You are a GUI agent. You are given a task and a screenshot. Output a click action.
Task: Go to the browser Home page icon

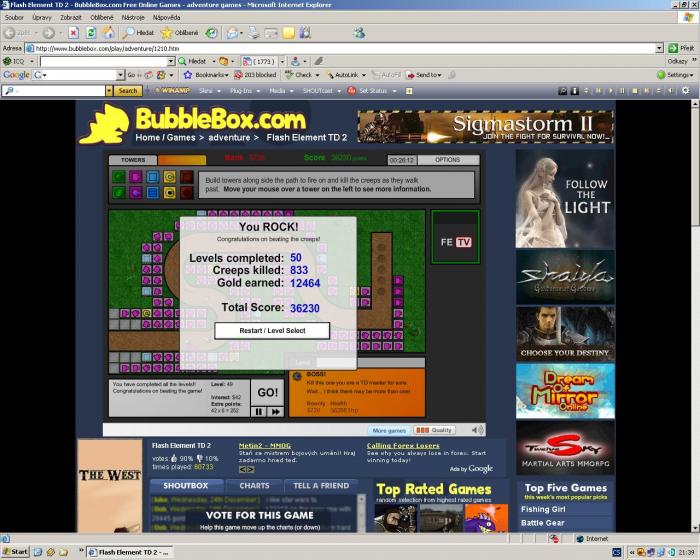108,33
